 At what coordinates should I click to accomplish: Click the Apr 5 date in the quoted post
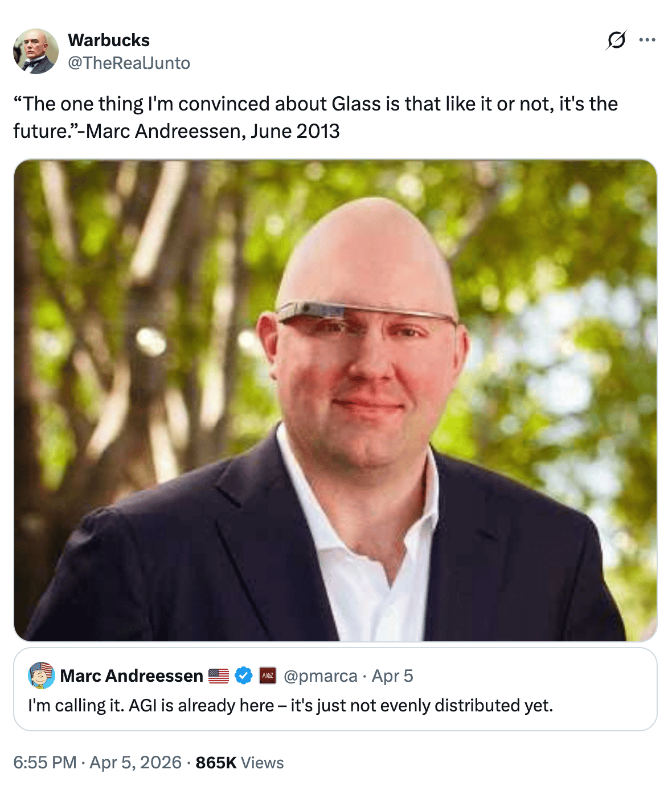[392, 676]
